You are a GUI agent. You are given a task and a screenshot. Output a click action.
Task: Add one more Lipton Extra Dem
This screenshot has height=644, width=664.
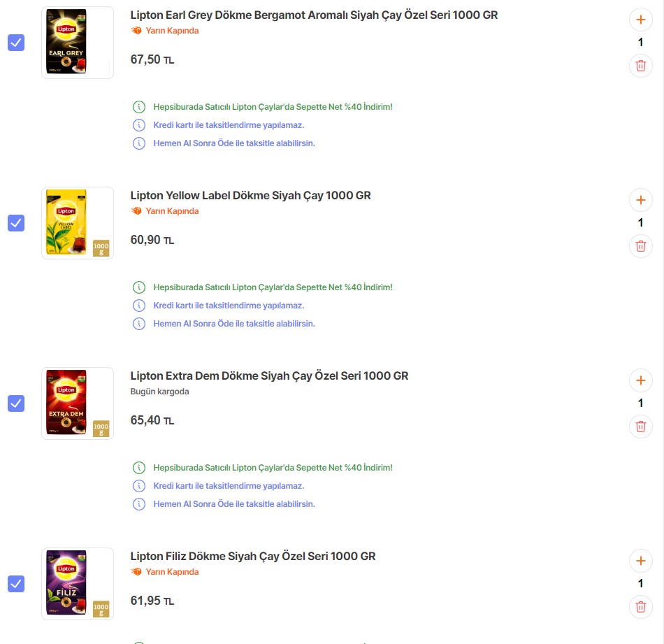point(640,380)
